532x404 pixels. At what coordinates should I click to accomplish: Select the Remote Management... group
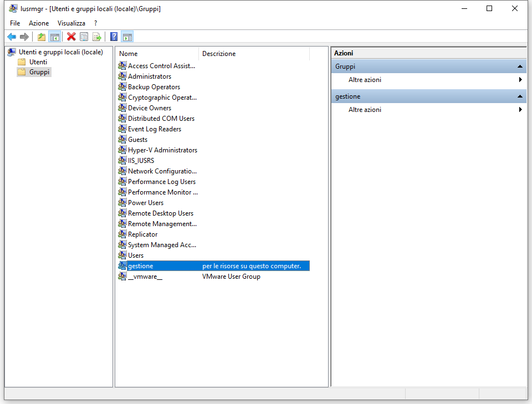pyautogui.click(x=162, y=223)
